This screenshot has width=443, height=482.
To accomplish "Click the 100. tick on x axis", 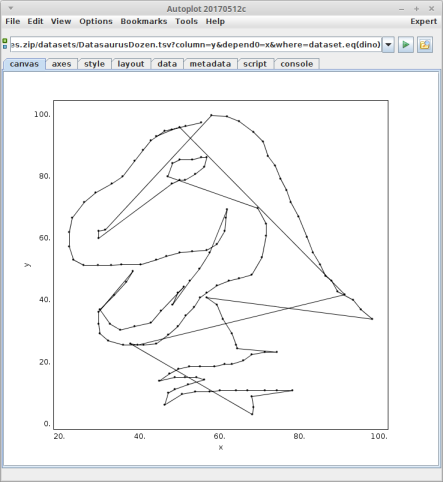I will pyautogui.click(x=379, y=436).
